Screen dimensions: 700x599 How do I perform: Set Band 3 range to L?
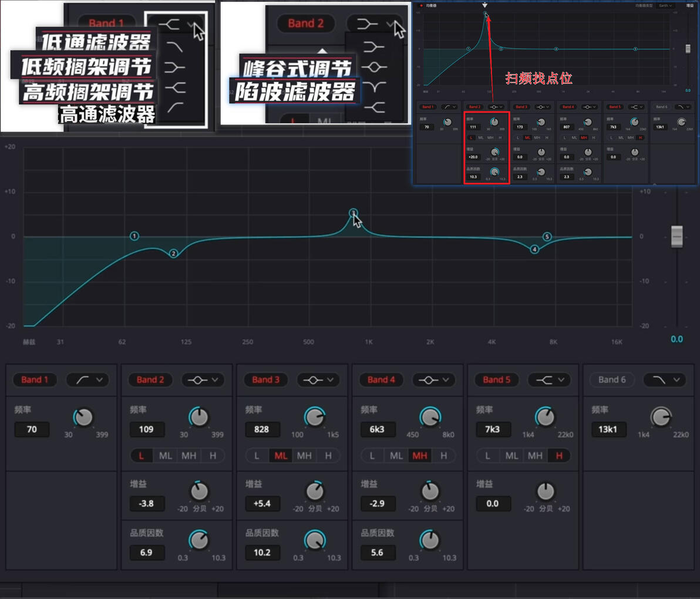pos(257,456)
